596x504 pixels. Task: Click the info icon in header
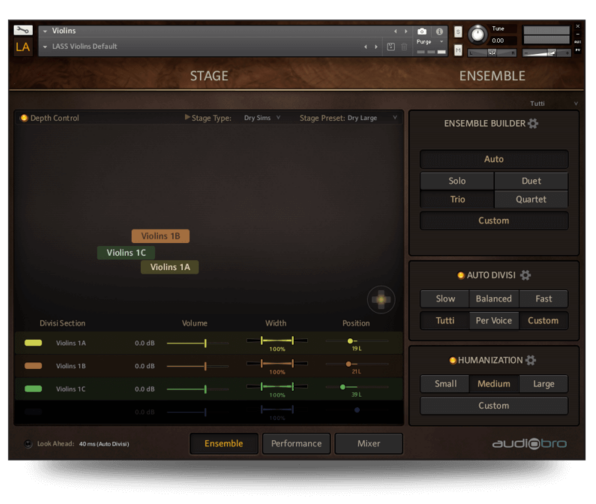coord(439,32)
